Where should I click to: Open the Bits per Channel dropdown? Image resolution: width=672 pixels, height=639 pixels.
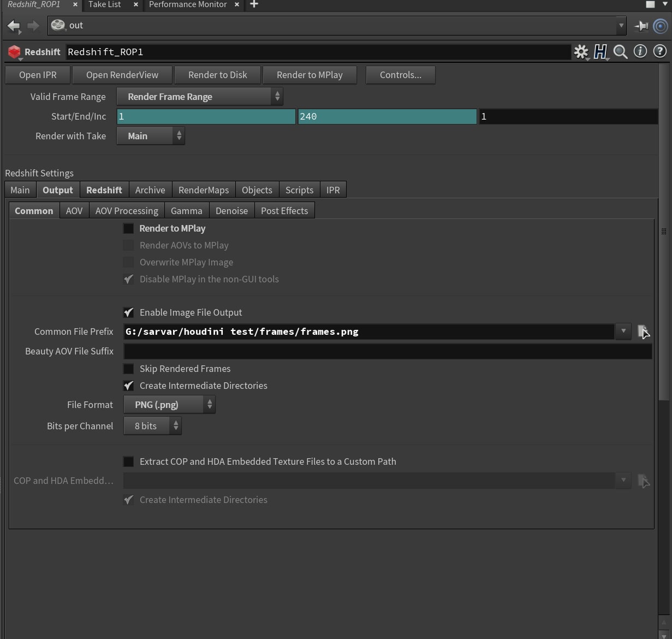(152, 426)
